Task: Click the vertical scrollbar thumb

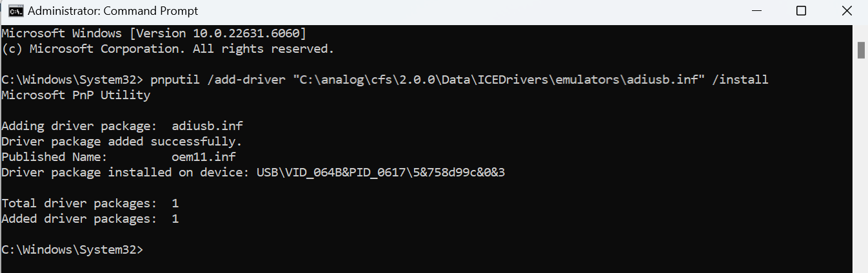Action: tap(861, 50)
